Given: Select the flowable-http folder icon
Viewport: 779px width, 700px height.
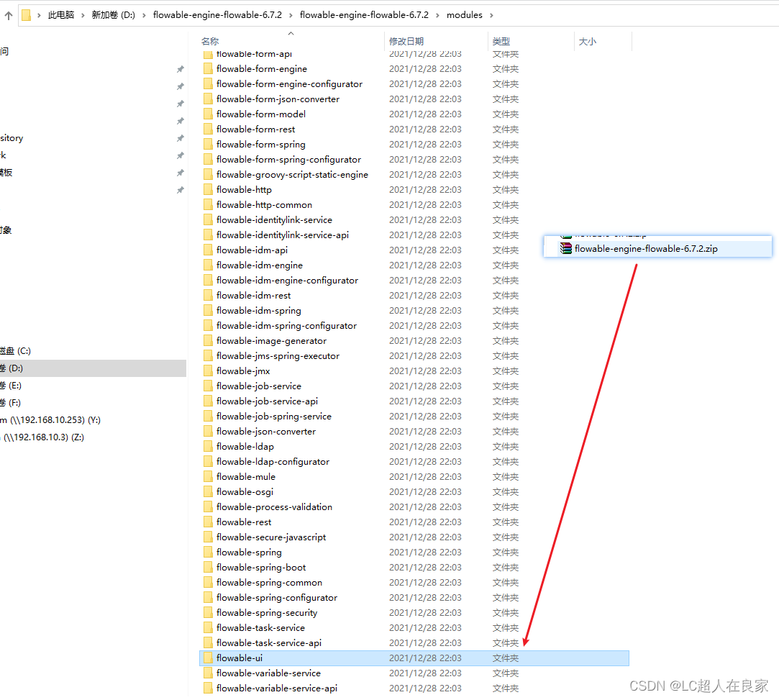Looking at the screenshot, I should click(208, 190).
